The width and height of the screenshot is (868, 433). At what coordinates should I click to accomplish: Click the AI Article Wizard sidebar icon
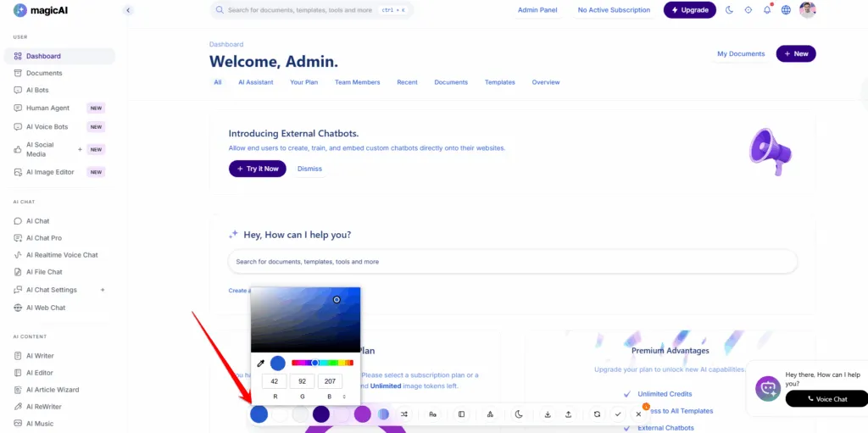pyautogui.click(x=18, y=390)
